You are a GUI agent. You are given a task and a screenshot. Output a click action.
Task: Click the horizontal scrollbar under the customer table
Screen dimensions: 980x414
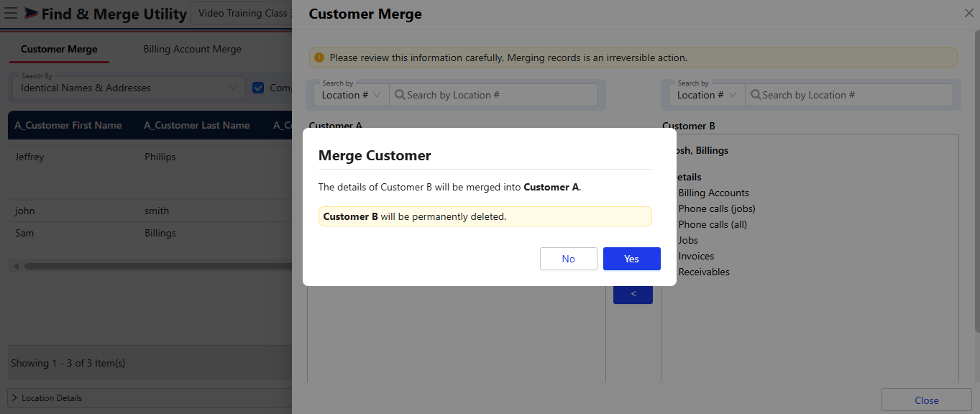(144, 266)
